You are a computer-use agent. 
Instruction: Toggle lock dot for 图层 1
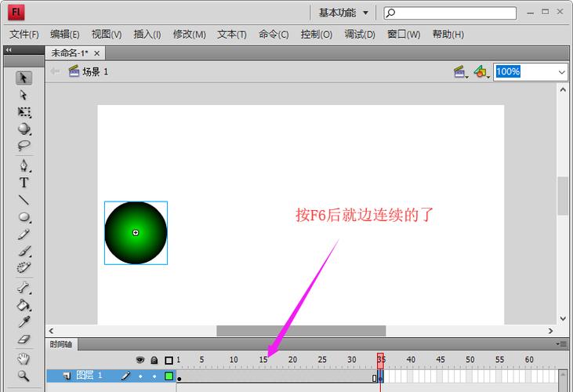tap(154, 376)
